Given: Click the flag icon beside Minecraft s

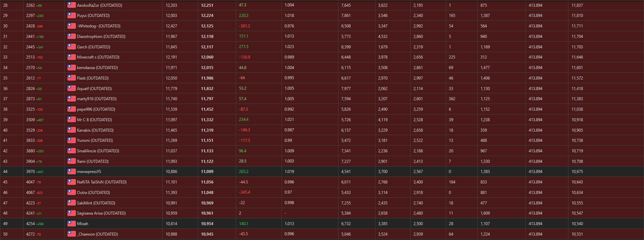Looking at the screenshot, I should [71, 57].
